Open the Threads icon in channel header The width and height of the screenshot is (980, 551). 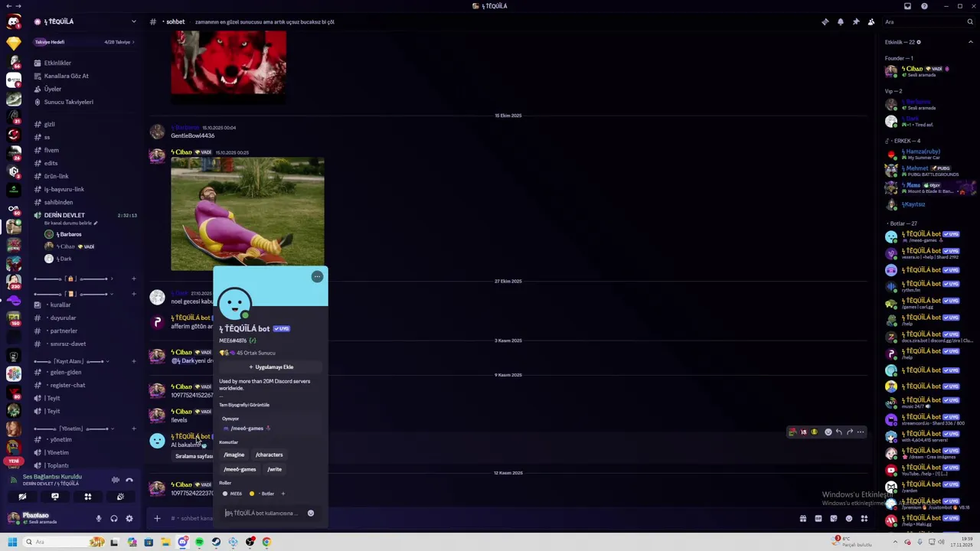825,21
